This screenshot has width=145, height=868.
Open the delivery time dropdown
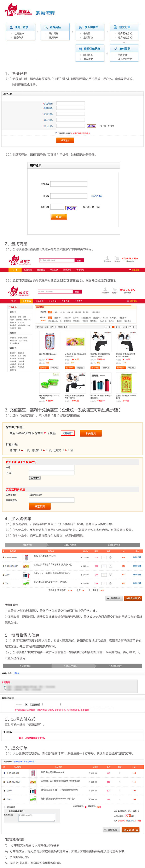pos(22,704)
